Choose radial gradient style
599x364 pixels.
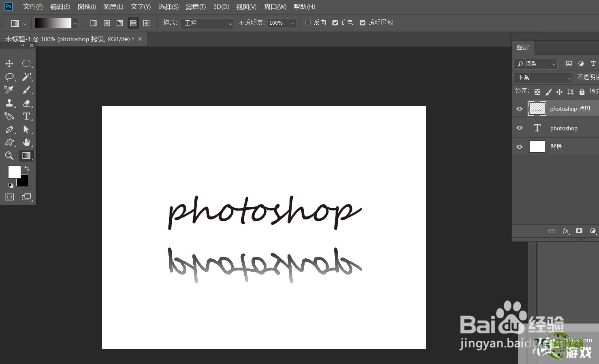[x=107, y=23]
